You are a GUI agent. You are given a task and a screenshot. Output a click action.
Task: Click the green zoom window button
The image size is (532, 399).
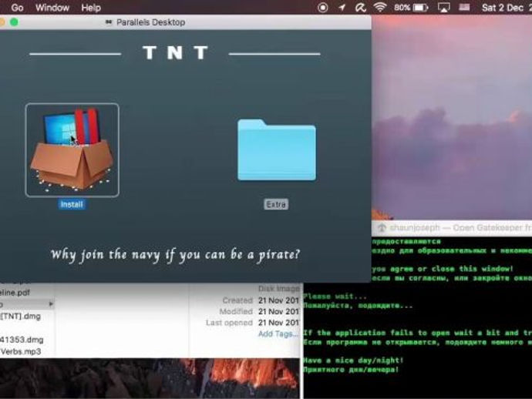14,22
